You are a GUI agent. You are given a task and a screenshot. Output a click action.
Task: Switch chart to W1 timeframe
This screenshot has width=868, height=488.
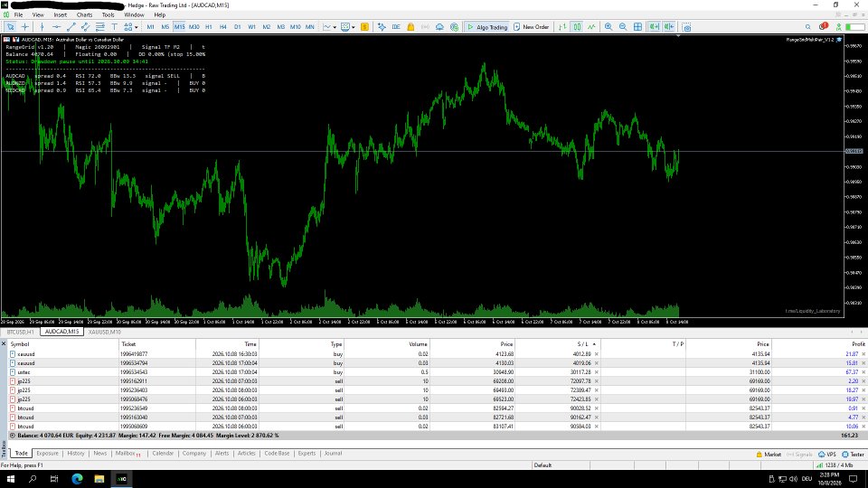[x=251, y=26]
